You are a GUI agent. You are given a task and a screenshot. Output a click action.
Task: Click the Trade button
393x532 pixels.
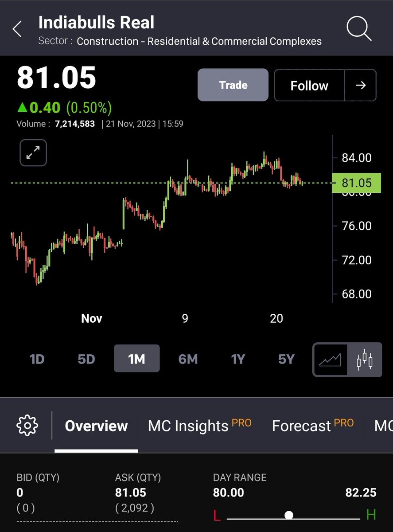(233, 85)
